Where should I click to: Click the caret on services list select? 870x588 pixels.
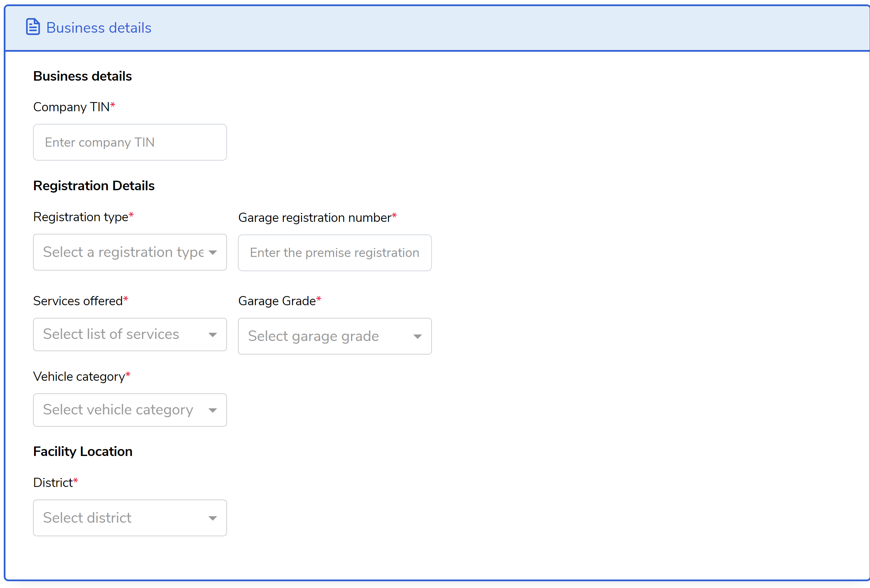click(213, 335)
